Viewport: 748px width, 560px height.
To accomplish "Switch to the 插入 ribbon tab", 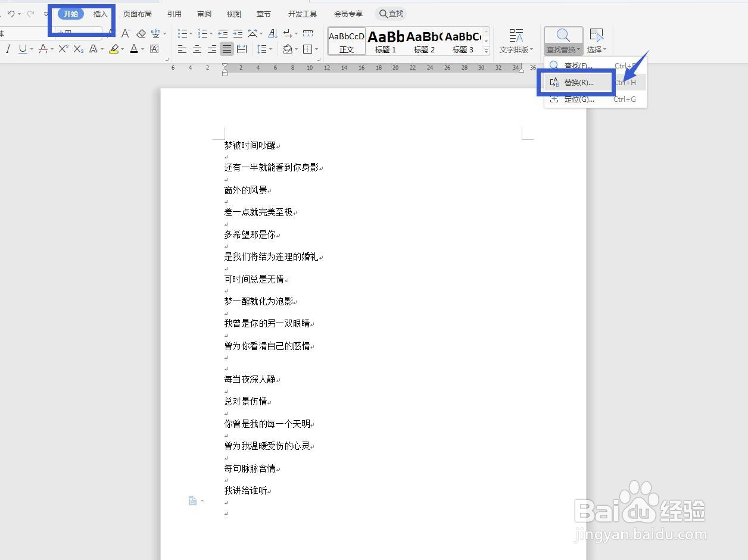I will pos(99,14).
